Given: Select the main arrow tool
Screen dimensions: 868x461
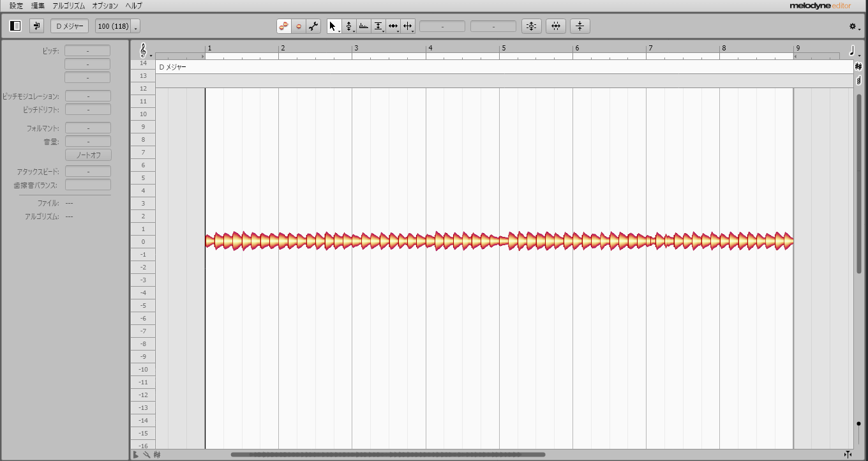Looking at the screenshot, I should click(333, 26).
